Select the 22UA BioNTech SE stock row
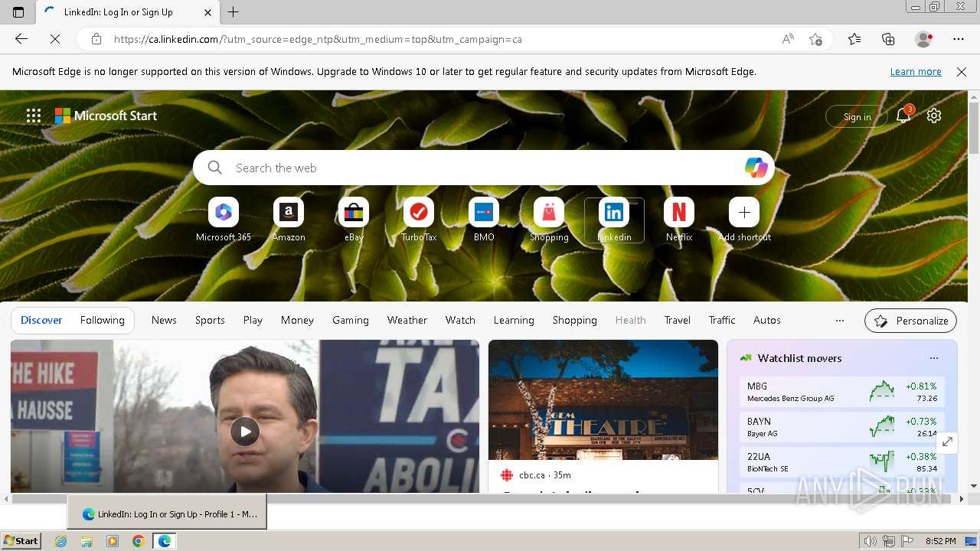 [x=842, y=462]
